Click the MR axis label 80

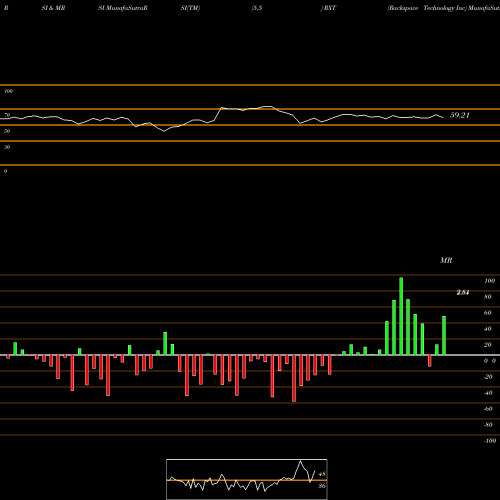[488, 297]
